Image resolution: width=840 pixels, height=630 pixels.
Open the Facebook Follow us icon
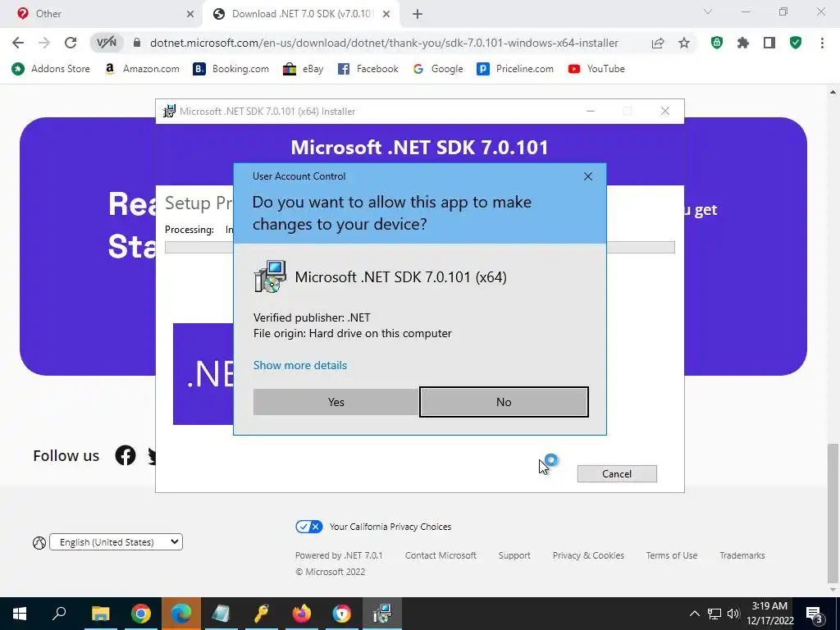click(x=126, y=455)
